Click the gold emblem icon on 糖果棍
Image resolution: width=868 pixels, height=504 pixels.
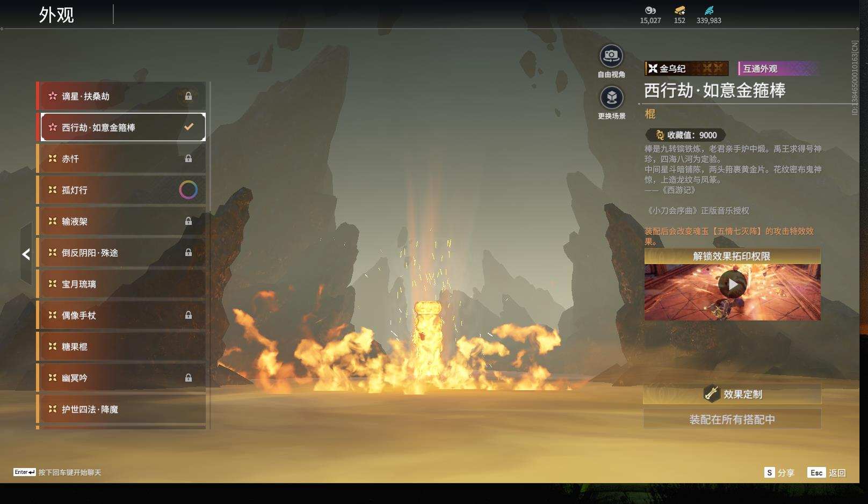(53, 346)
